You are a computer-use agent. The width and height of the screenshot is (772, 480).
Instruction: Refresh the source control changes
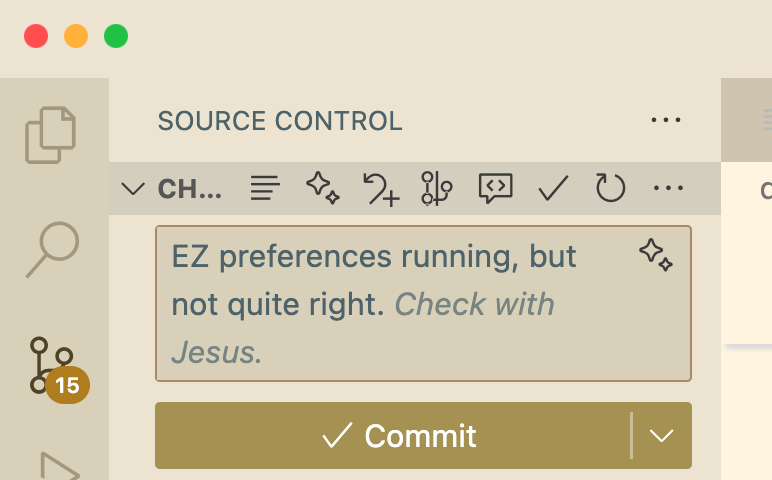coord(610,188)
